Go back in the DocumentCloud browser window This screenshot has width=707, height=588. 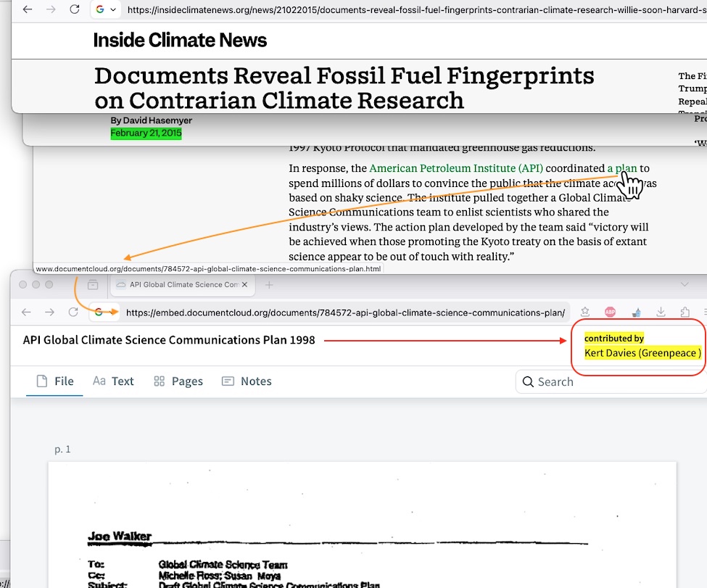[27, 312]
